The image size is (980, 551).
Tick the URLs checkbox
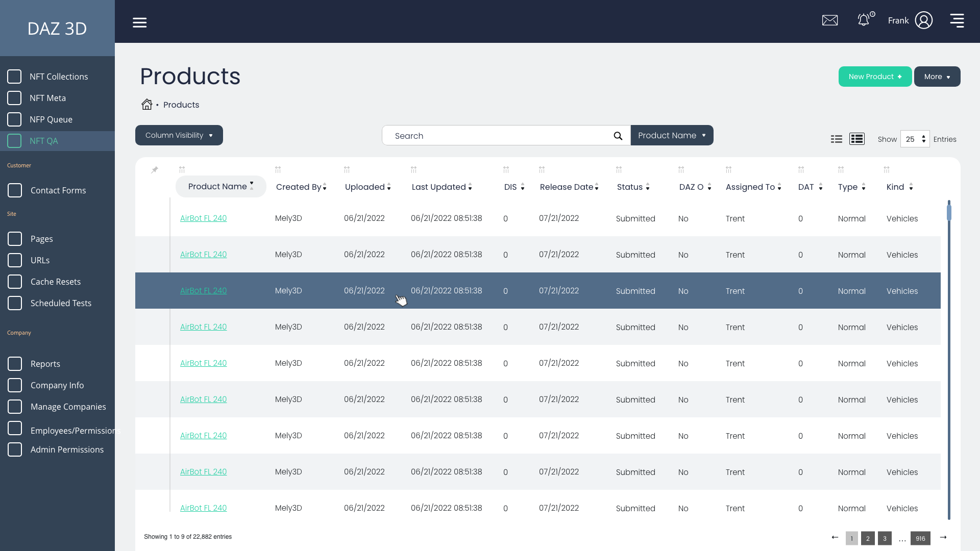point(15,260)
